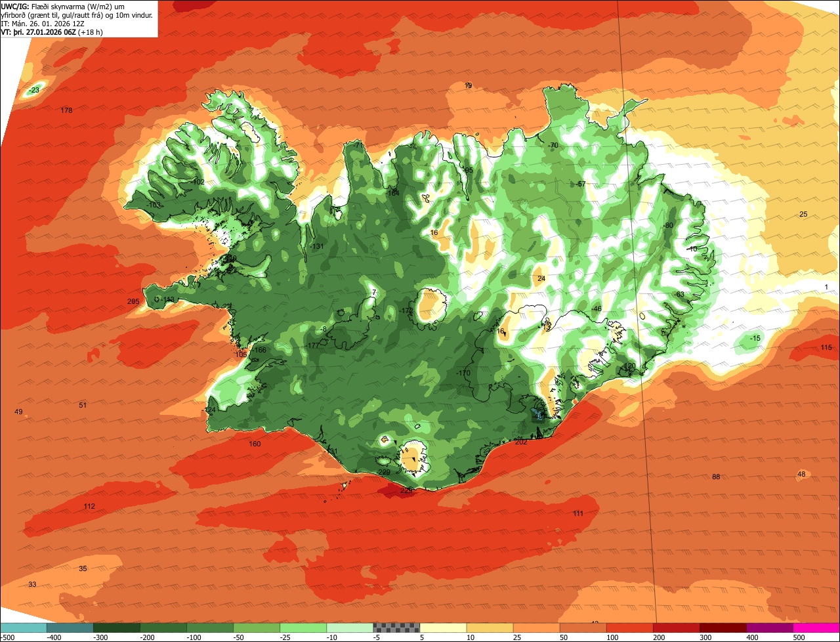Click the lightest teal swatch between -500 and -400
The height and width of the screenshot is (642, 840).
pyautogui.click(x=23, y=628)
